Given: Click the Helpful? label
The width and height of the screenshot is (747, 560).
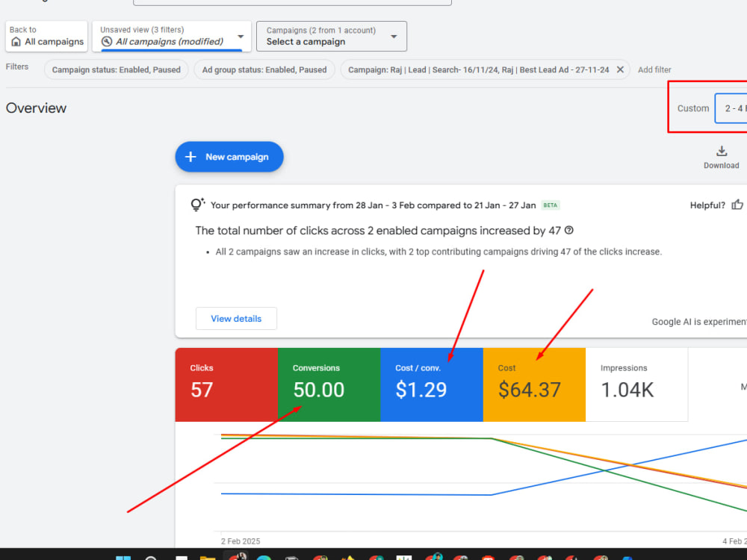Looking at the screenshot, I should coord(707,205).
